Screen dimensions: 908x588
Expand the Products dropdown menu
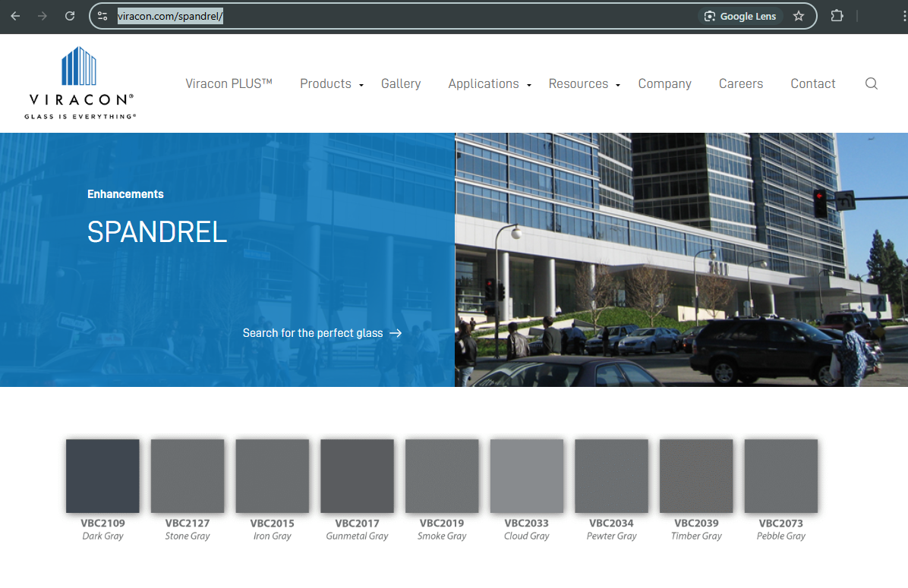(x=331, y=83)
